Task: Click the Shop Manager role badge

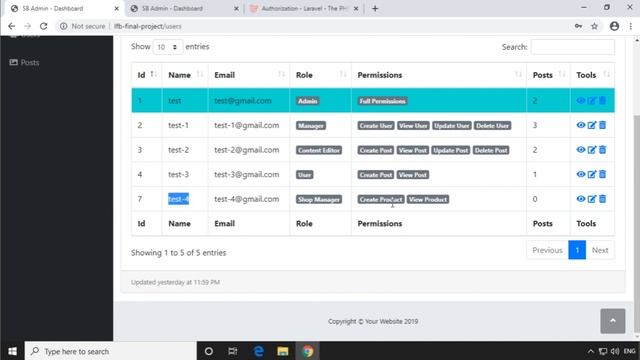Action: coord(319,199)
